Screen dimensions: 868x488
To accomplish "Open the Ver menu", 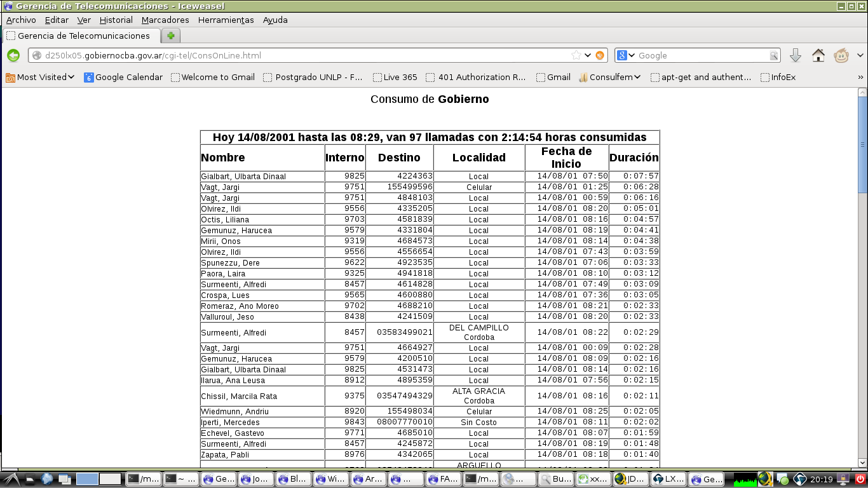I will (x=84, y=20).
